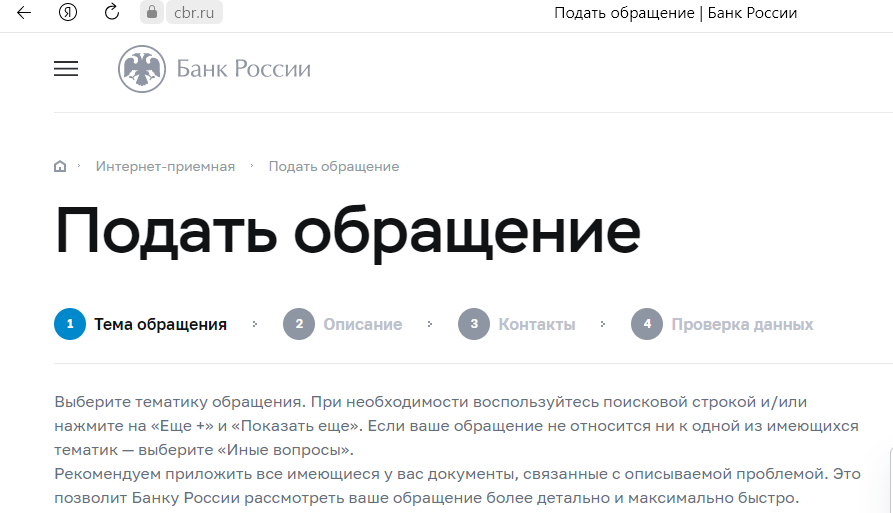Go to home via breadcrumb house icon
The width and height of the screenshot is (893, 513).
60,166
